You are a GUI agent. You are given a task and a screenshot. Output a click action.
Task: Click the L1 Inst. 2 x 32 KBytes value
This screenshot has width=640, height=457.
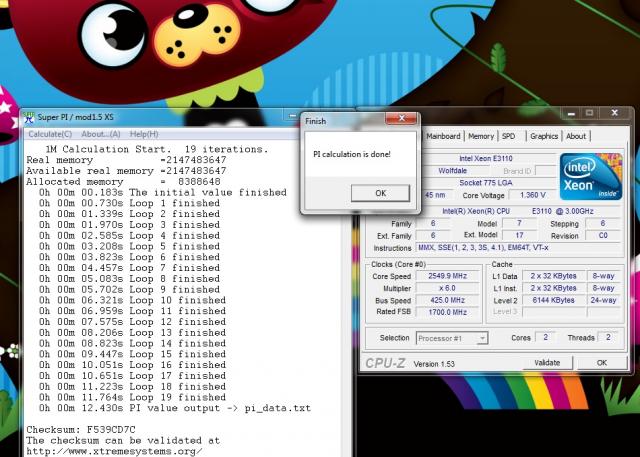coord(553,288)
